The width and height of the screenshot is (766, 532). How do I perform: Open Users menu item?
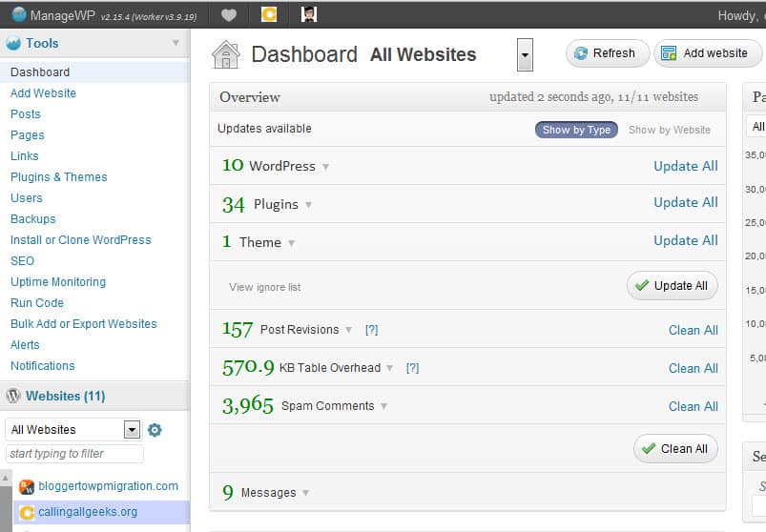pyautogui.click(x=27, y=198)
